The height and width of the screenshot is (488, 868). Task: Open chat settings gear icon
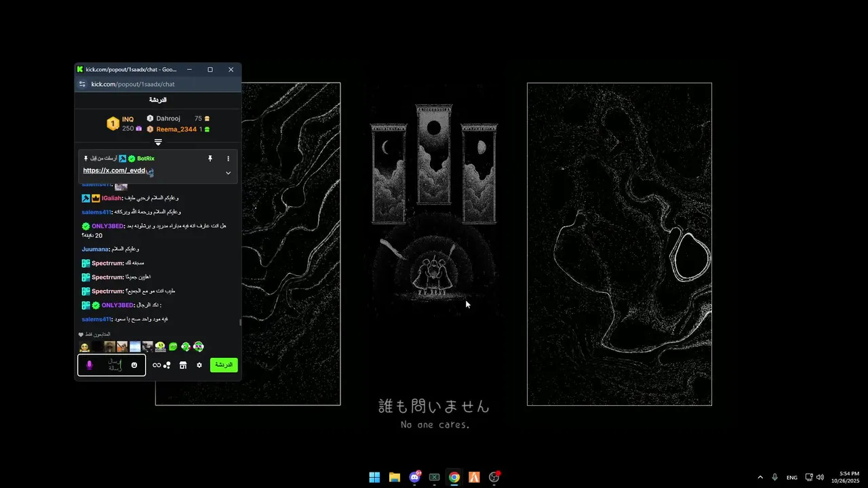coord(199,365)
